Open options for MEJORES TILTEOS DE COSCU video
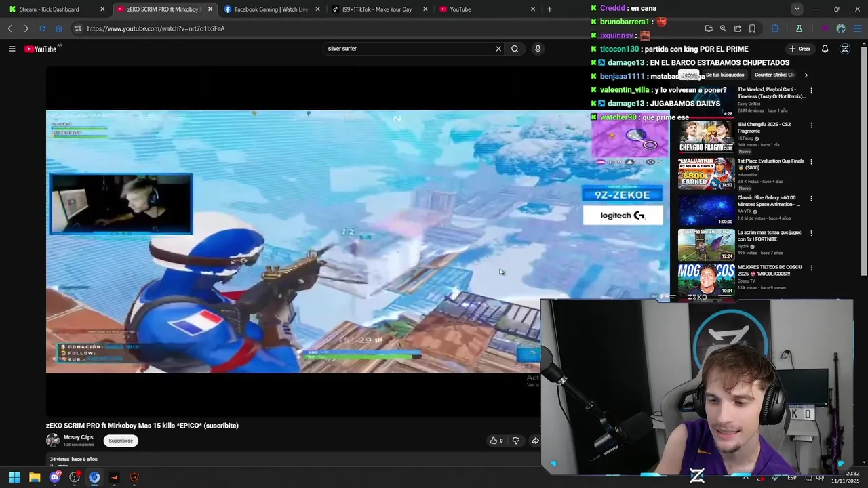Image resolution: width=868 pixels, height=488 pixels. pos(811,268)
